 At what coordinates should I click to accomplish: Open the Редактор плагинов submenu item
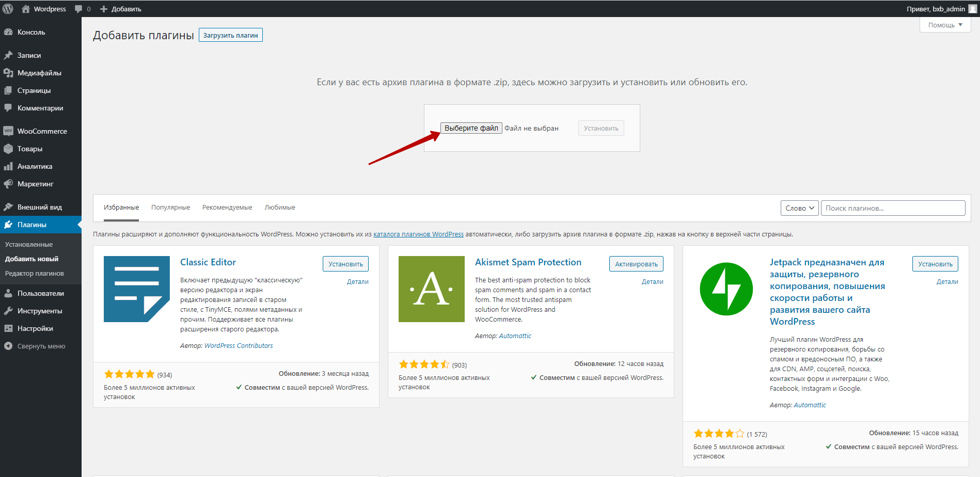pos(35,274)
